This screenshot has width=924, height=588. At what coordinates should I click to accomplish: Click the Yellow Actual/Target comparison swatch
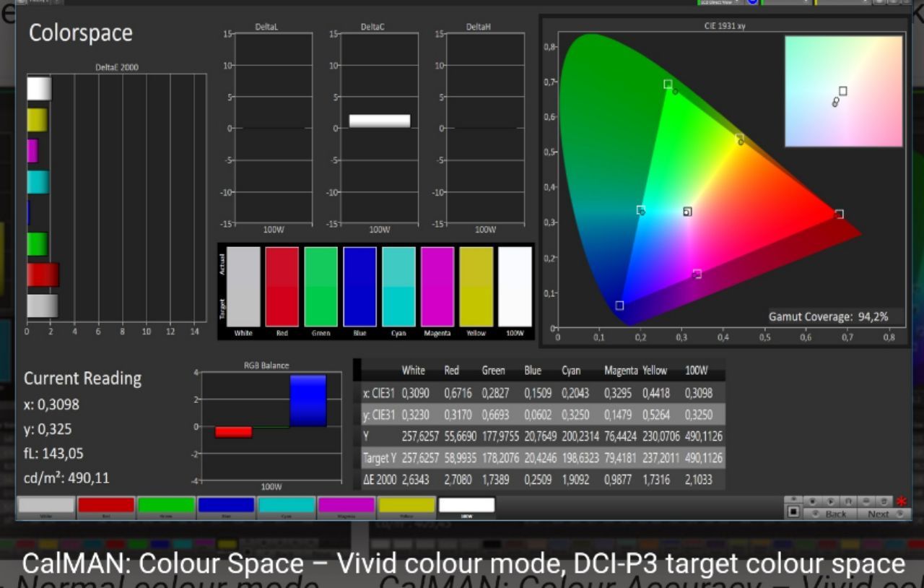(x=476, y=287)
